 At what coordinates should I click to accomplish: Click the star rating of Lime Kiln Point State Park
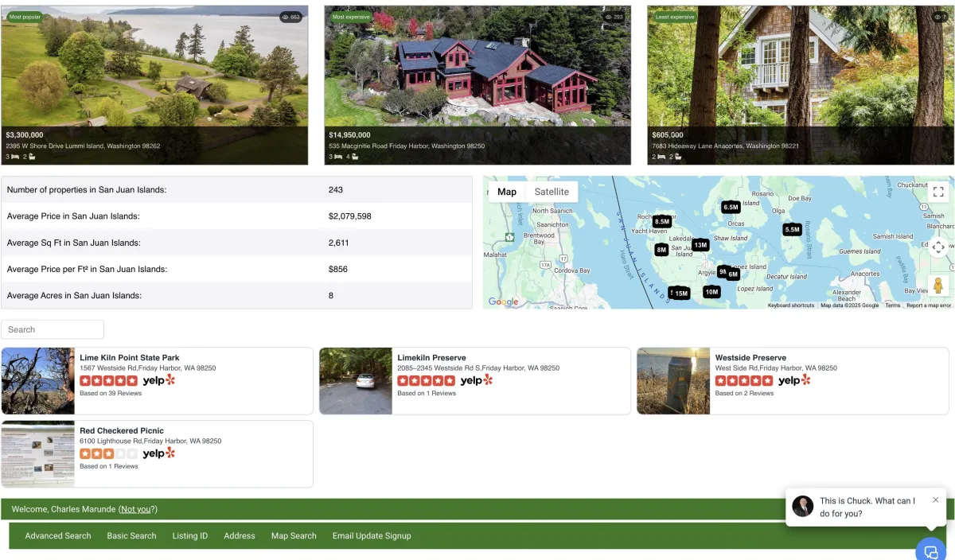[x=108, y=380]
